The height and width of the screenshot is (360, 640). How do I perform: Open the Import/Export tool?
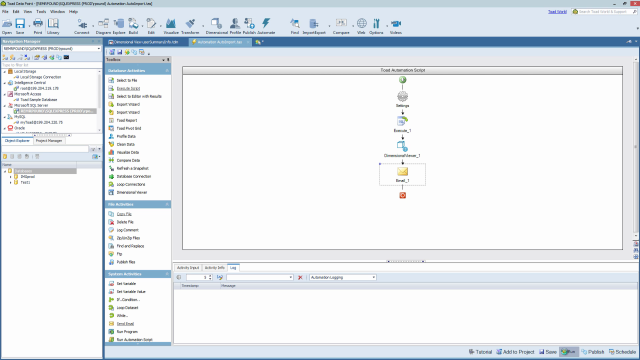point(314,26)
